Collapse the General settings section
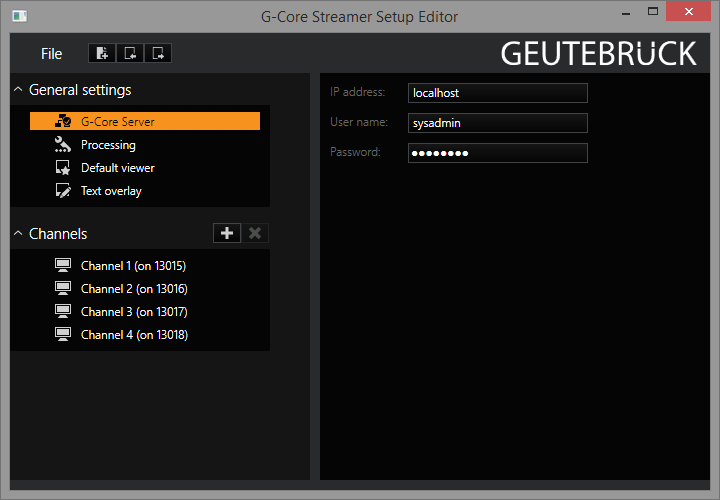720x500 pixels. (x=18, y=89)
